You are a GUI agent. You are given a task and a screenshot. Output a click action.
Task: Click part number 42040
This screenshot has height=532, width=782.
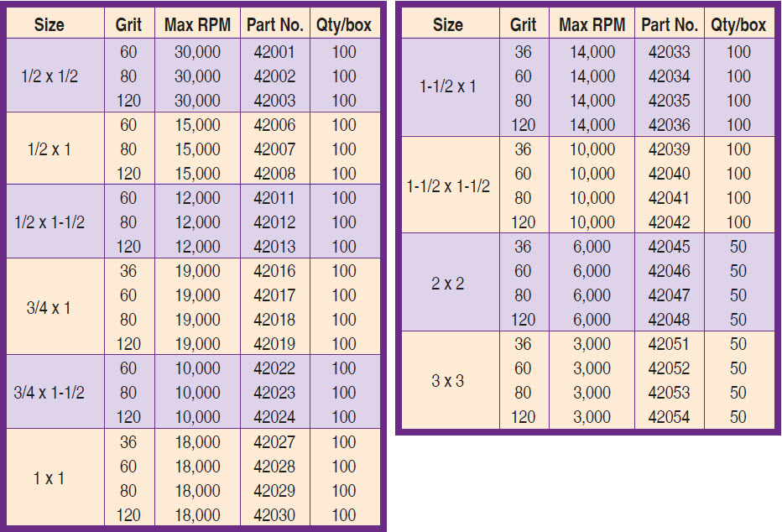pos(669,174)
